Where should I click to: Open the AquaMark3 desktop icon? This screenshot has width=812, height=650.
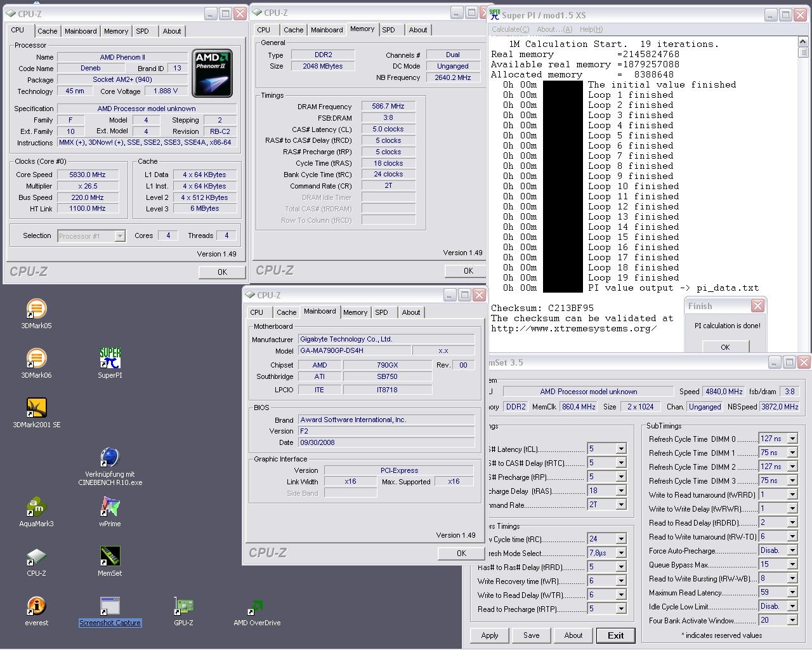[x=36, y=512]
